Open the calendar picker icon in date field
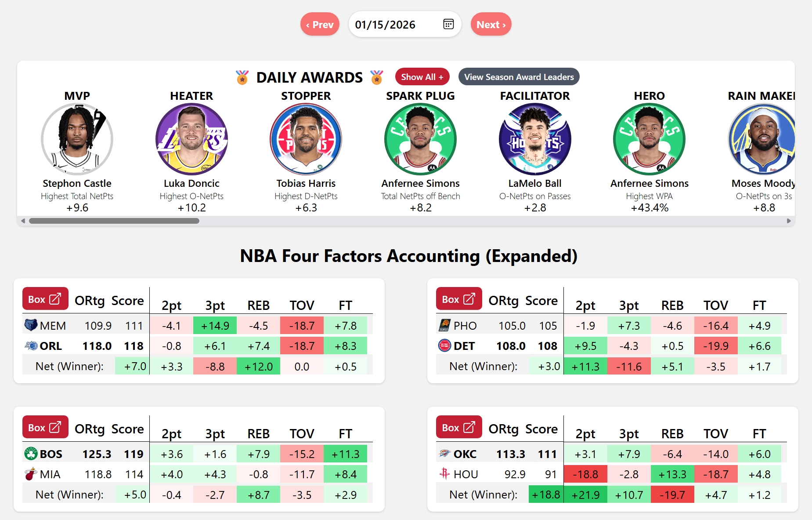Viewport: 812px width, 520px height. (448, 24)
